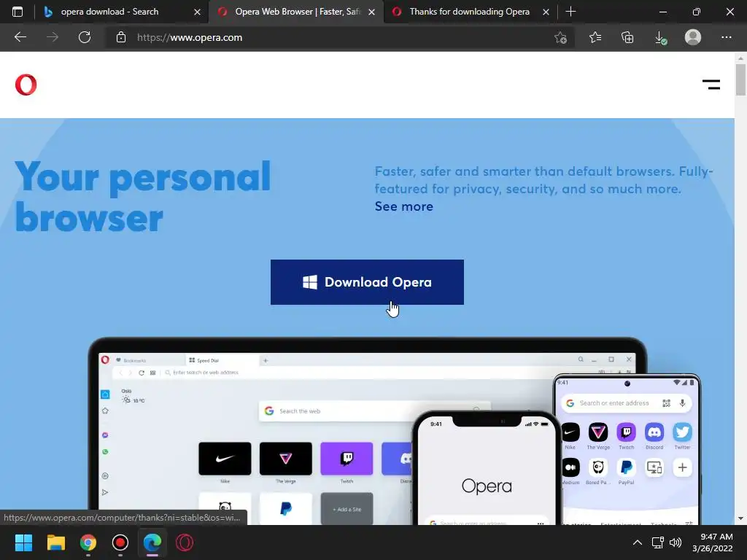Close the opera download - Search tab
Screen dimensions: 747x560
(x=197, y=12)
